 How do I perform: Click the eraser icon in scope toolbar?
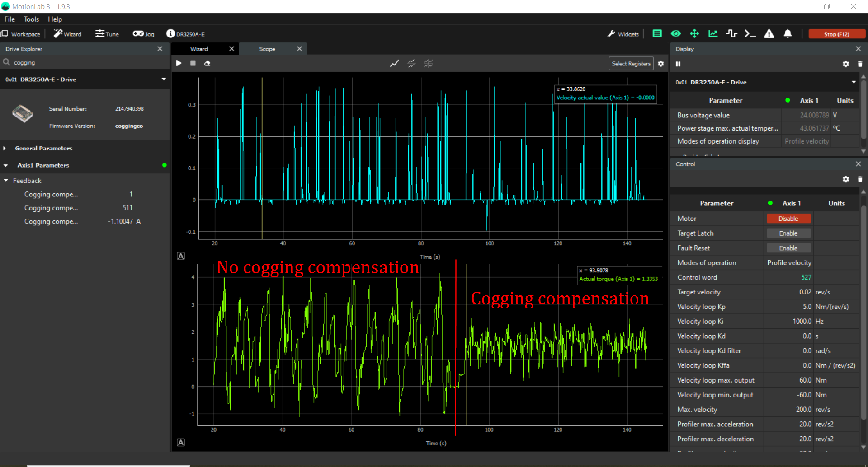(x=207, y=63)
